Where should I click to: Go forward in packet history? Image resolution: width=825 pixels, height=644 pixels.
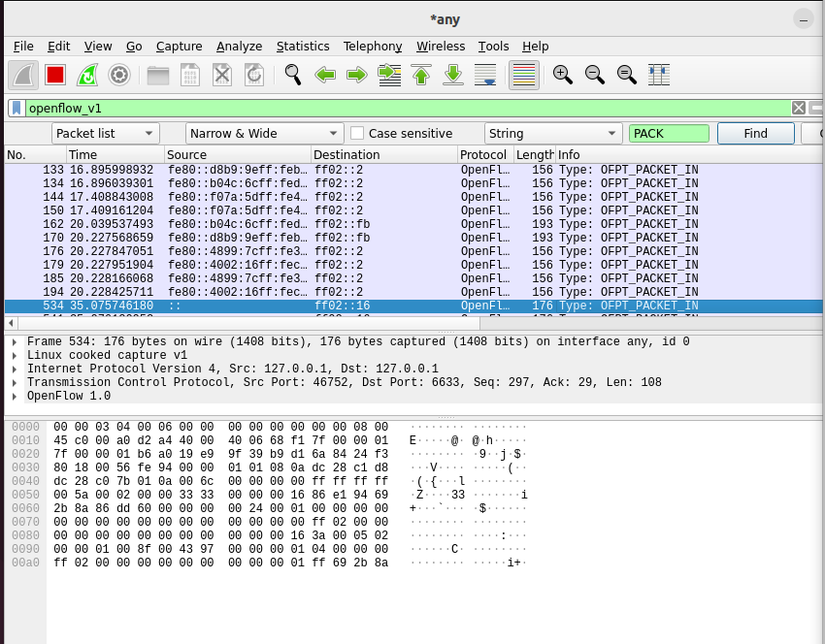click(357, 76)
